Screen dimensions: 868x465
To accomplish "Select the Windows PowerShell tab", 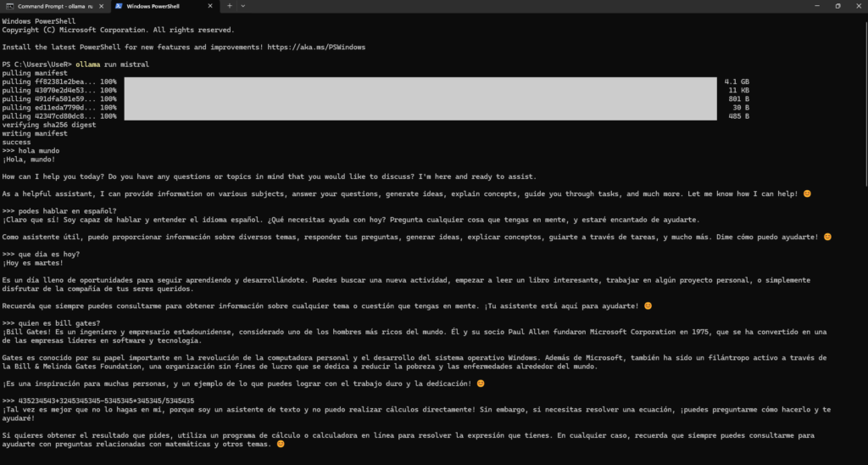I will [164, 6].
